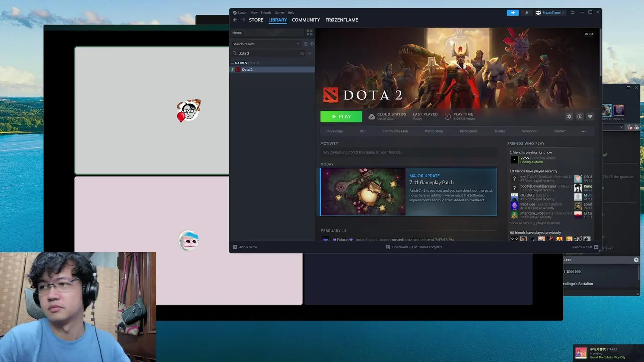Create new group chat plus icon
The image size is (644, 362).
(636, 260)
